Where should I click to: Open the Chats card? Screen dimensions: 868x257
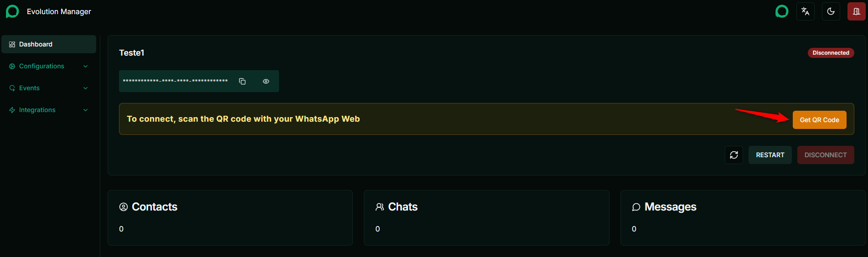[x=486, y=218]
